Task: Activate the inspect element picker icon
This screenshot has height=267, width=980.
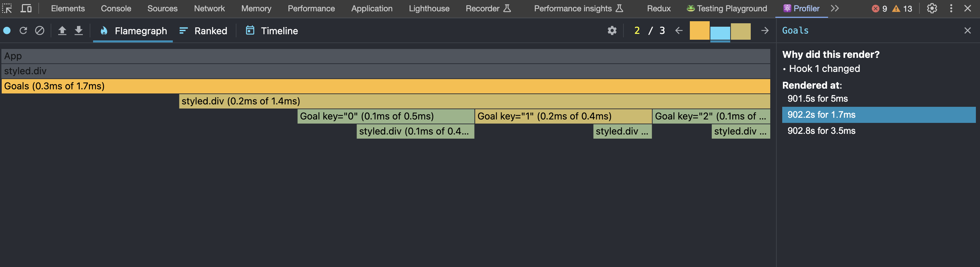Action: tap(7, 8)
